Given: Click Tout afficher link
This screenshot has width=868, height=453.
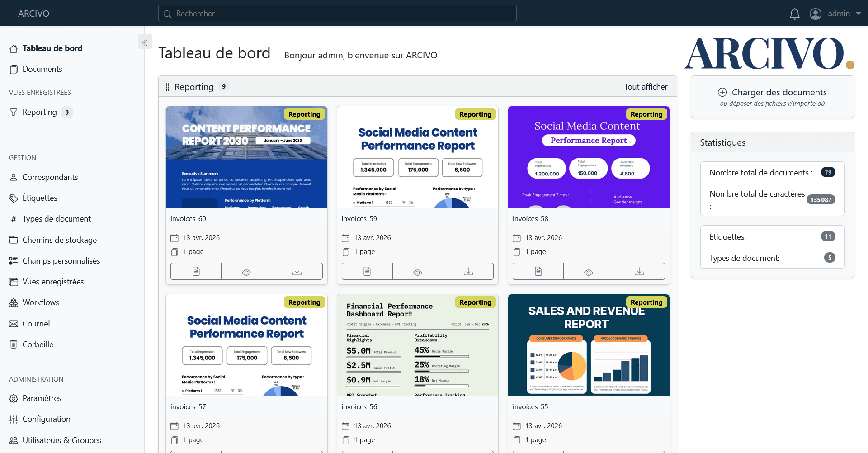Looking at the screenshot, I should [x=646, y=87].
